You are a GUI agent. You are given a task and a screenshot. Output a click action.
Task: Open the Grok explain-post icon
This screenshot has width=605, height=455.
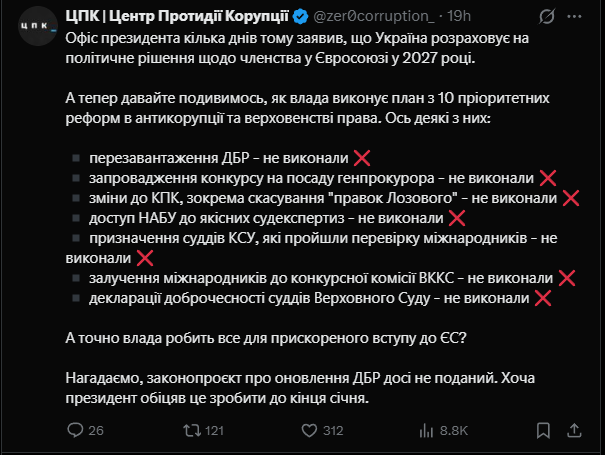pyautogui.click(x=546, y=17)
